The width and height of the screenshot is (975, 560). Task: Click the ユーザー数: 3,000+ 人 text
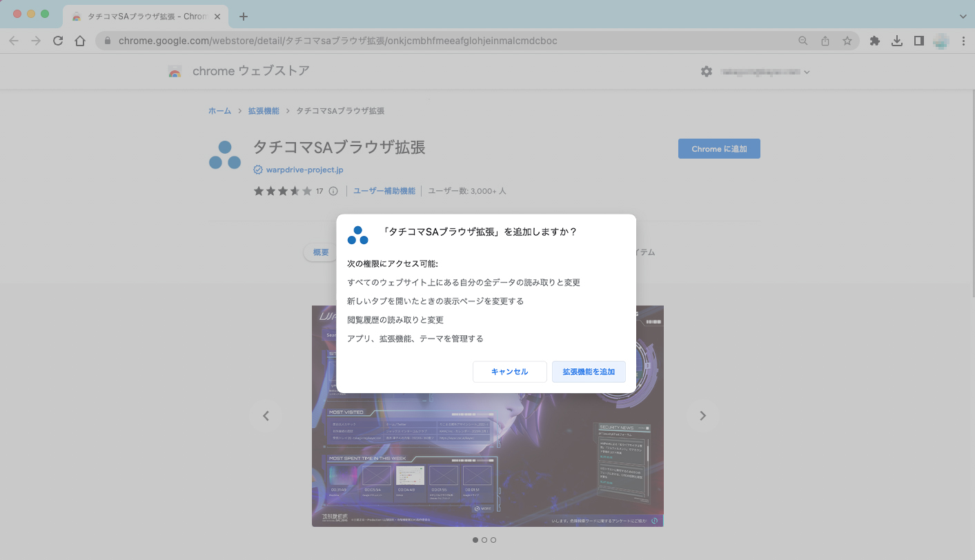[x=467, y=191]
